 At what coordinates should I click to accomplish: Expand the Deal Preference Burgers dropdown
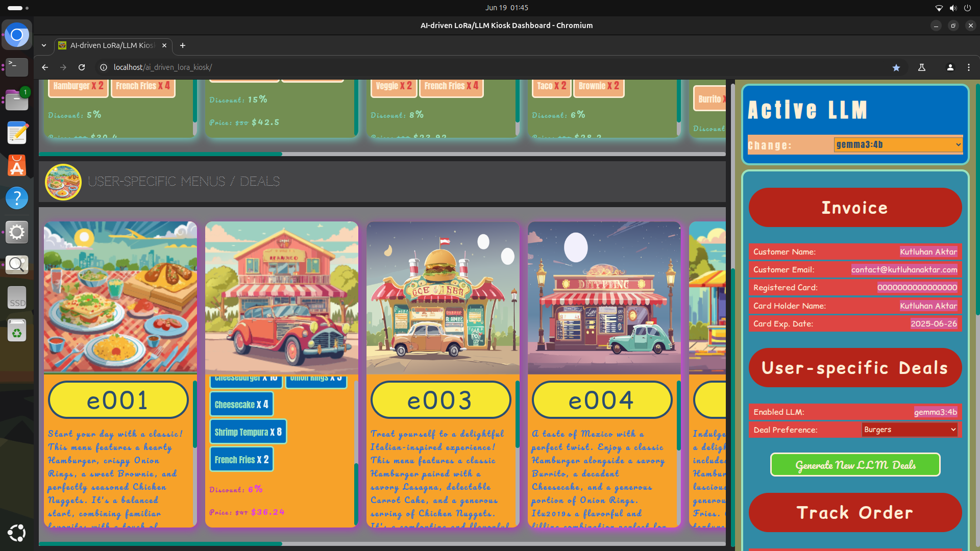[x=910, y=430]
